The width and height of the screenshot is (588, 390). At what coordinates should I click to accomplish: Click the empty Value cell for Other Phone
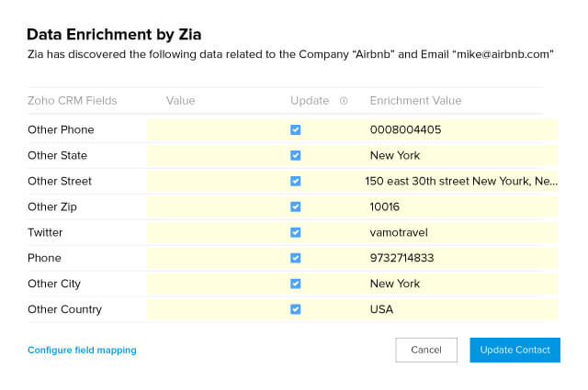click(x=216, y=130)
